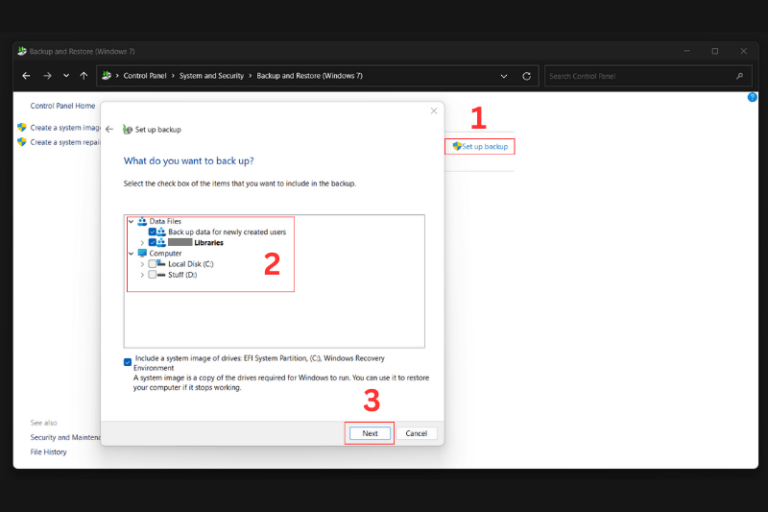768x512 pixels.
Task: Collapse the Data Files tree node
Action: pos(131,221)
